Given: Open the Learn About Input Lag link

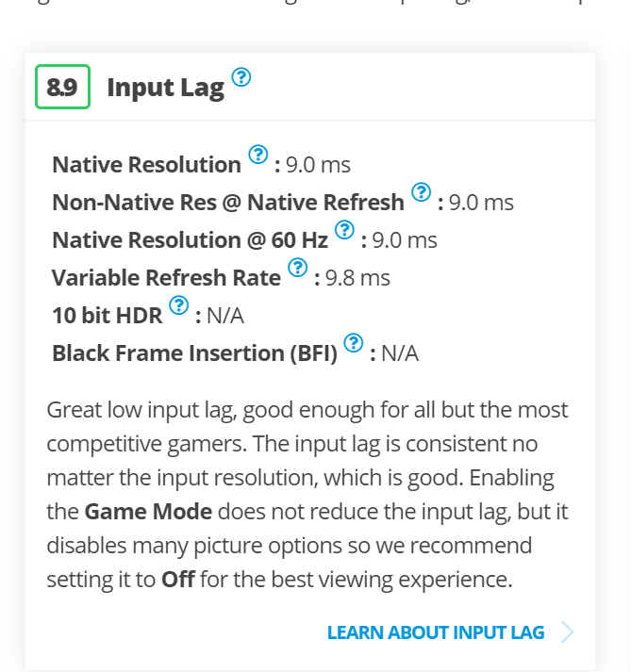Looking at the screenshot, I should pyautogui.click(x=436, y=632).
